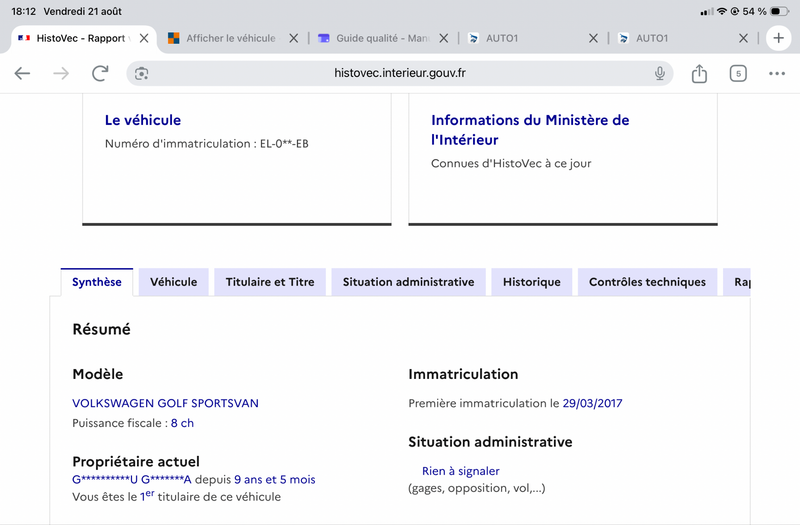Open the partially visible Ra… tab
This screenshot has width=800, height=525.
coord(737,282)
